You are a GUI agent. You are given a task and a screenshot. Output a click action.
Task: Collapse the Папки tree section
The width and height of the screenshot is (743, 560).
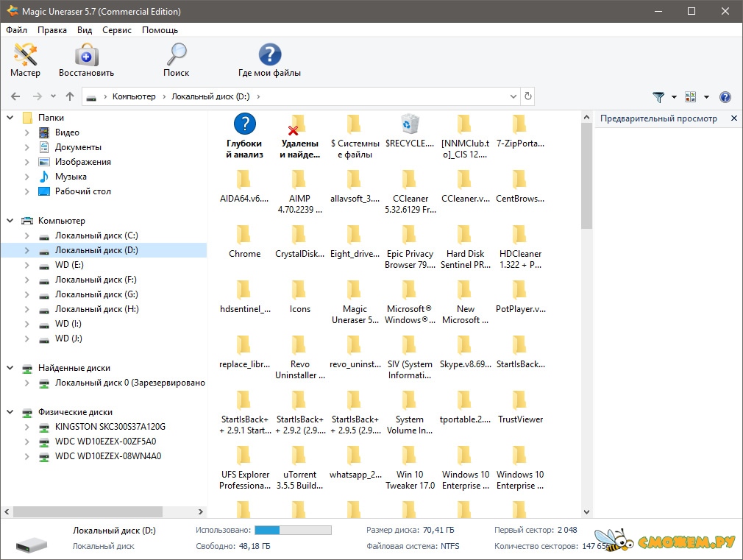point(10,117)
